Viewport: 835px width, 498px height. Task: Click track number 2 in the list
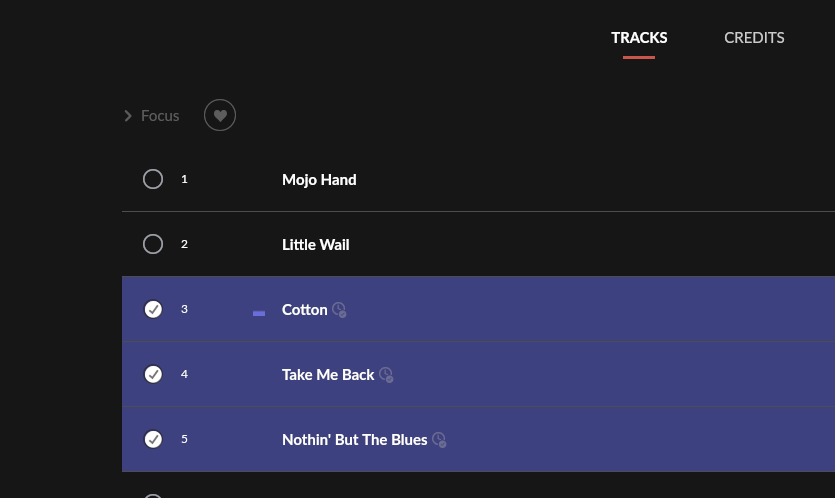[184, 244]
